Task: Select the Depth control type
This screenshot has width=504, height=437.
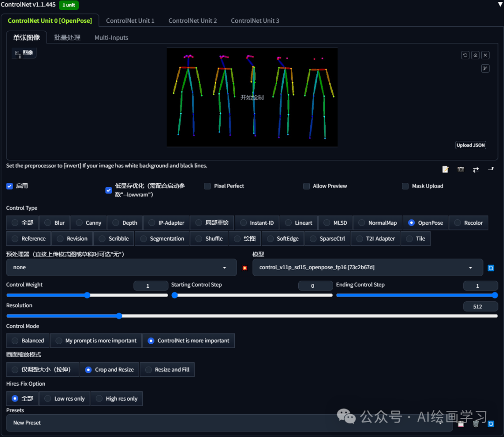Action: [x=125, y=222]
